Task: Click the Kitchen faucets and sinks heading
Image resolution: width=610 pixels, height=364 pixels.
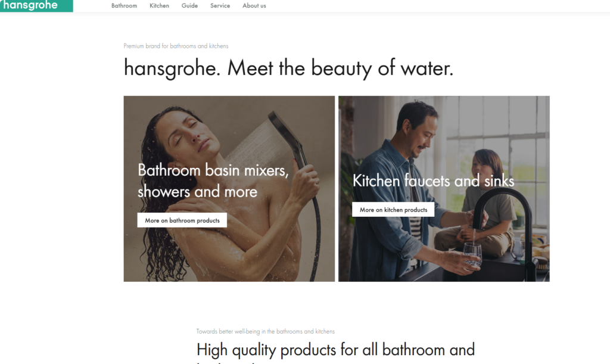Action: pos(434,181)
